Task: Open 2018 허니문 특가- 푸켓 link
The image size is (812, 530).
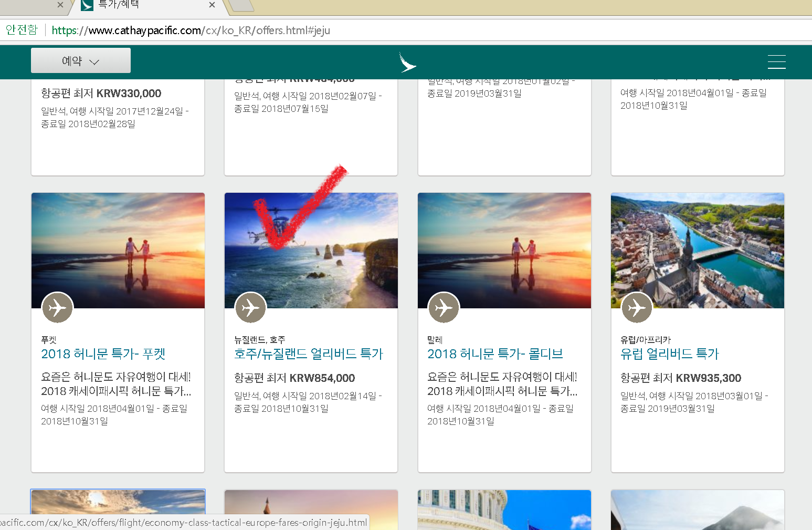Action: coord(103,354)
